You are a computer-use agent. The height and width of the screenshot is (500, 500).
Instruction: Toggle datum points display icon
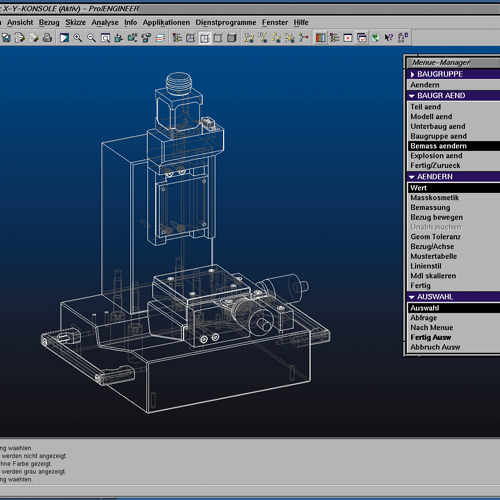[276, 38]
